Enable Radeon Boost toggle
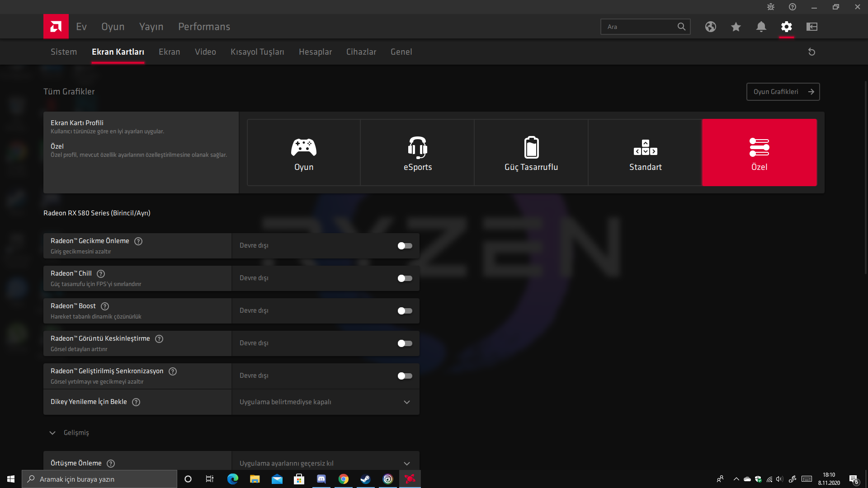This screenshot has width=868, height=488. point(405,311)
